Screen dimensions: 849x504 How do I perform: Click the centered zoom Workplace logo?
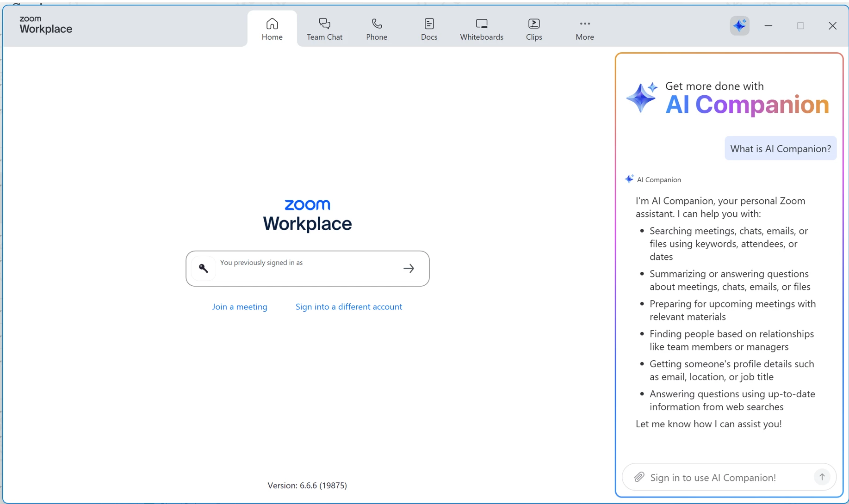tap(308, 215)
